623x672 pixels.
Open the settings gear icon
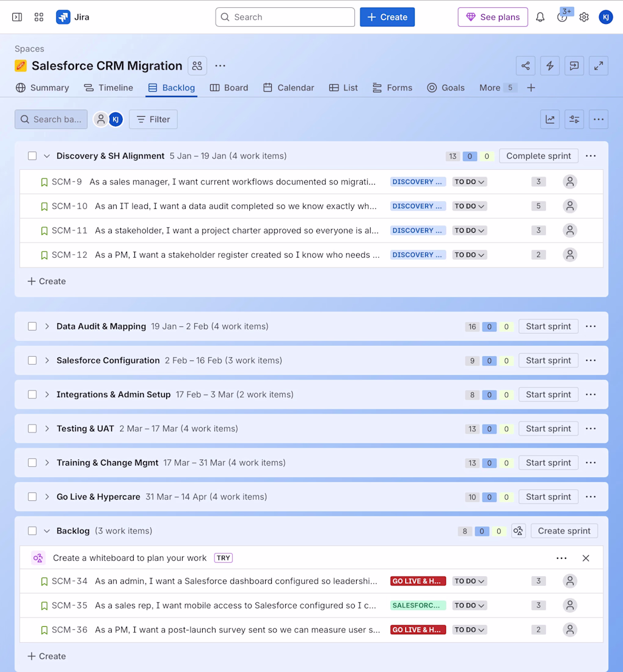584,17
